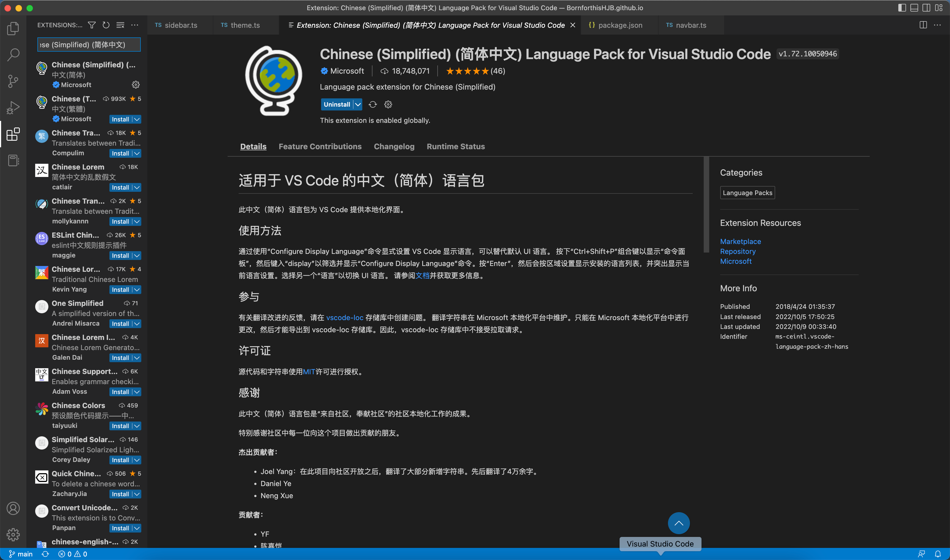Click the sync icon next to Uninstall
Viewport: 950px width, 560px height.
coord(373,104)
